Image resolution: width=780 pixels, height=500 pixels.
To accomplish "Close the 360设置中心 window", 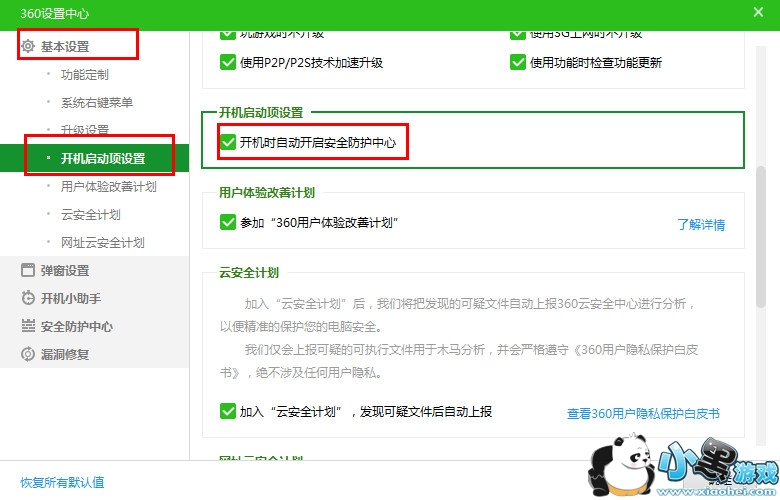I will click(758, 12).
